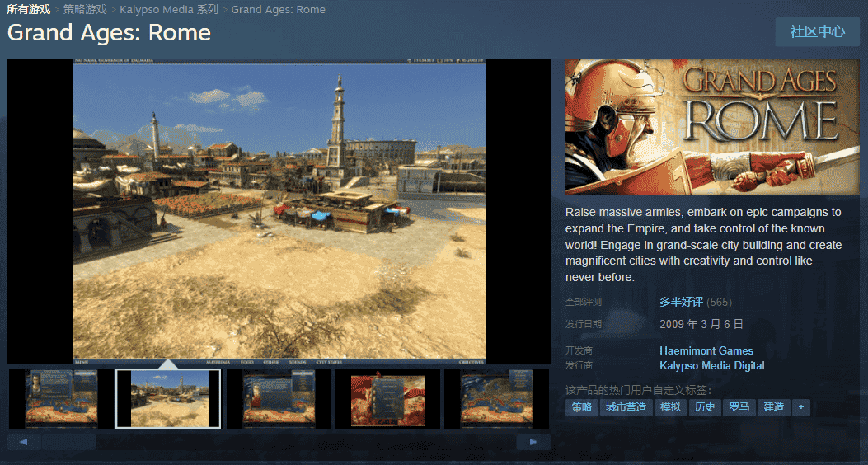Click the Grand Ages Rome header image
868x465 pixels.
click(712, 127)
